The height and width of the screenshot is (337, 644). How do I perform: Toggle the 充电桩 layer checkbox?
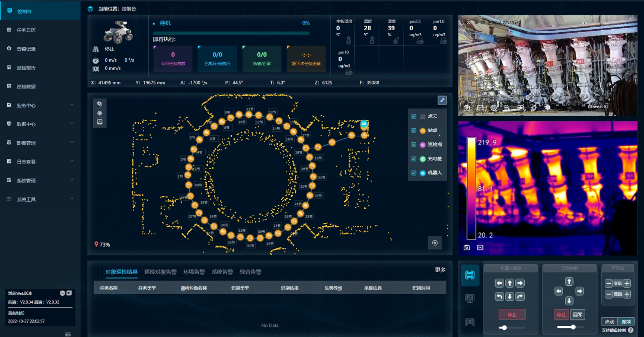point(414,159)
